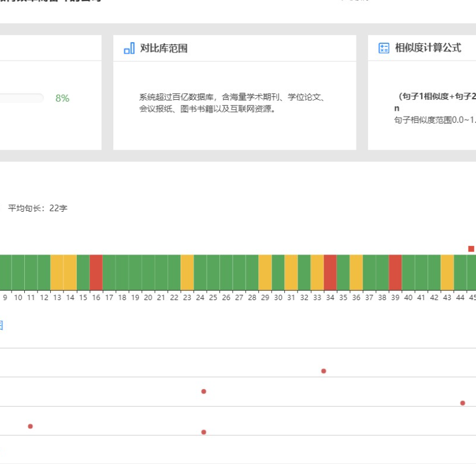Select yellow sentence segment 36
476x464 pixels.
(356, 272)
